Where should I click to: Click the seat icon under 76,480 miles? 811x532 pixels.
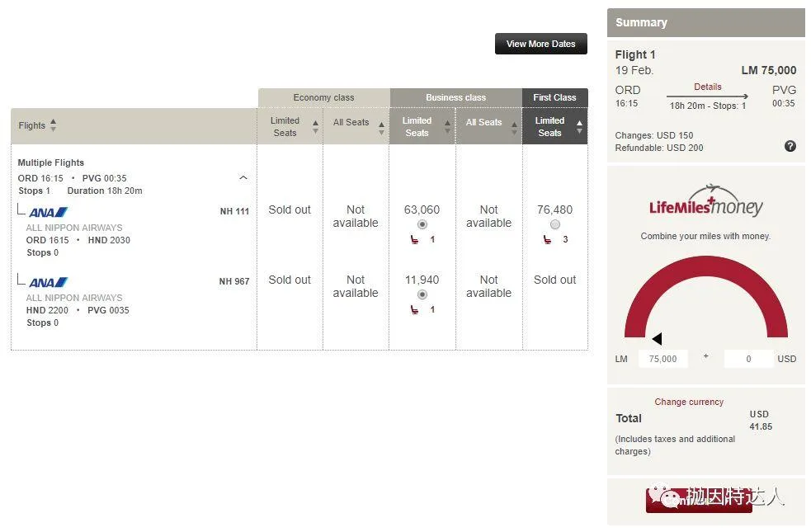pyautogui.click(x=547, y=240)
